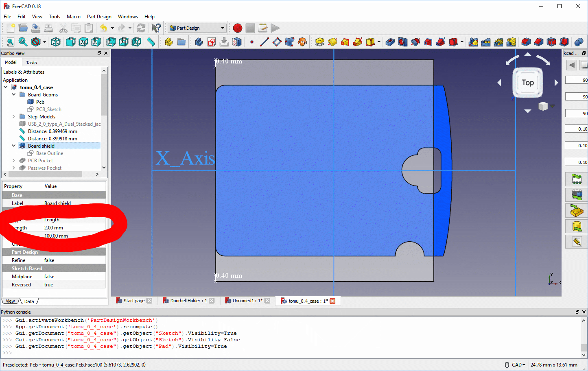Expand the Step_Models folder

click(13, 117)
